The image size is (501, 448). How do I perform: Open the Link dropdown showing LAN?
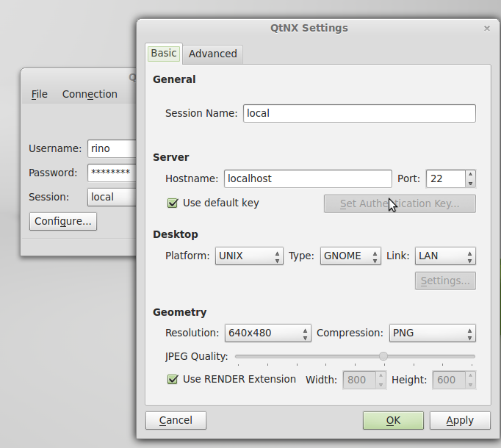[x=445, y=256]
